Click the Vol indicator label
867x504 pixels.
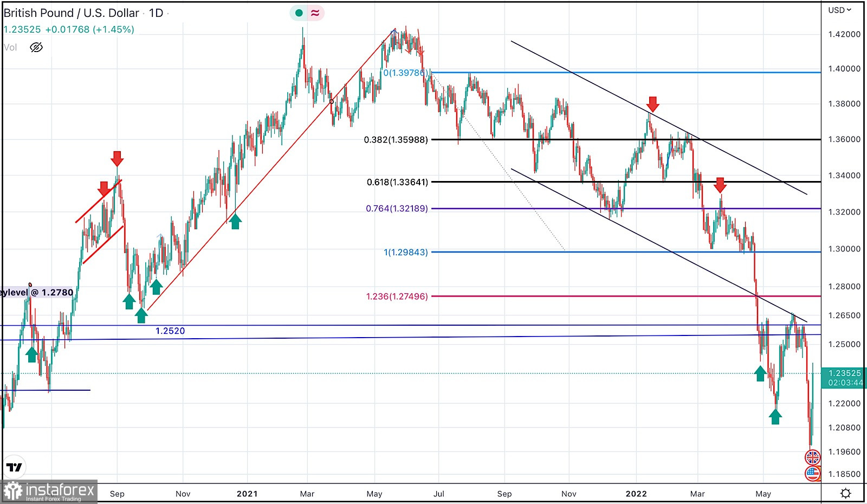[10, 48]
